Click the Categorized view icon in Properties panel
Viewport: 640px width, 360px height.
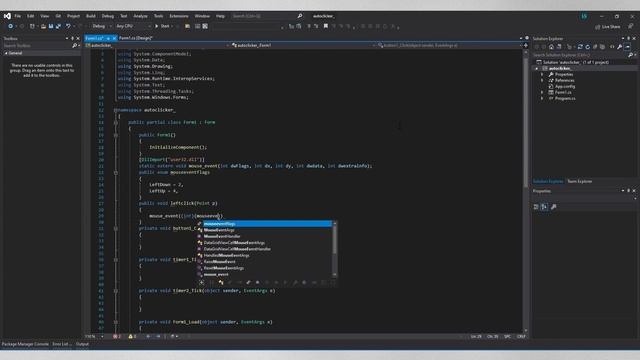536,207
